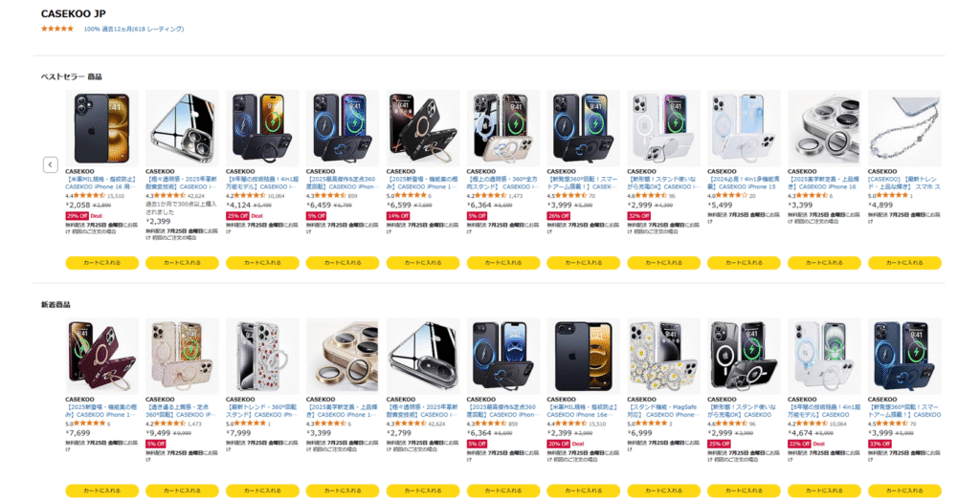The width and height of the screenshot is (980, 501).
Task: Open the daisy flower case image
Action: click(x=663, y=355)
